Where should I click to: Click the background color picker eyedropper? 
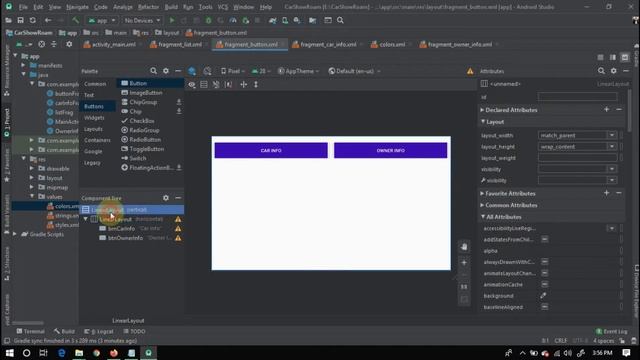[x=543, y=296]
